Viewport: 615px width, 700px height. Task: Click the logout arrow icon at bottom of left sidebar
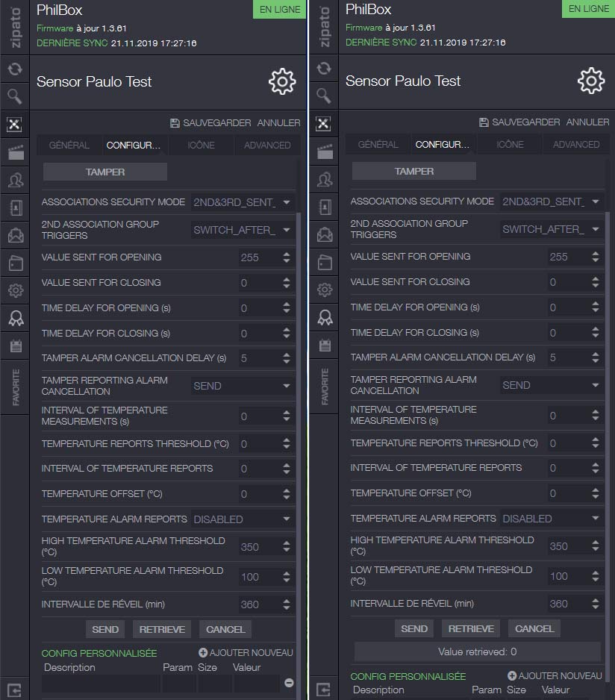pos(14,688)
